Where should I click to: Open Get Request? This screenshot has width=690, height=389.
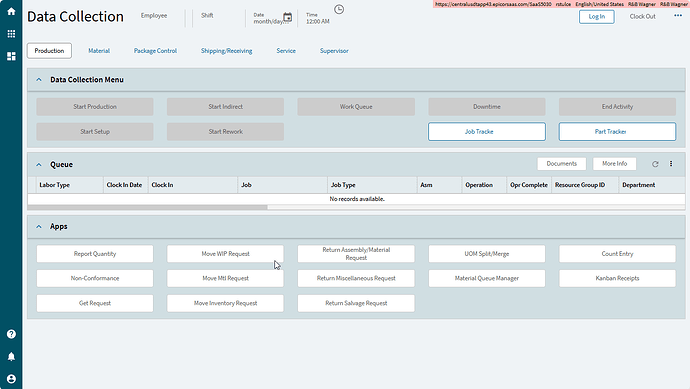click(95, 303)
